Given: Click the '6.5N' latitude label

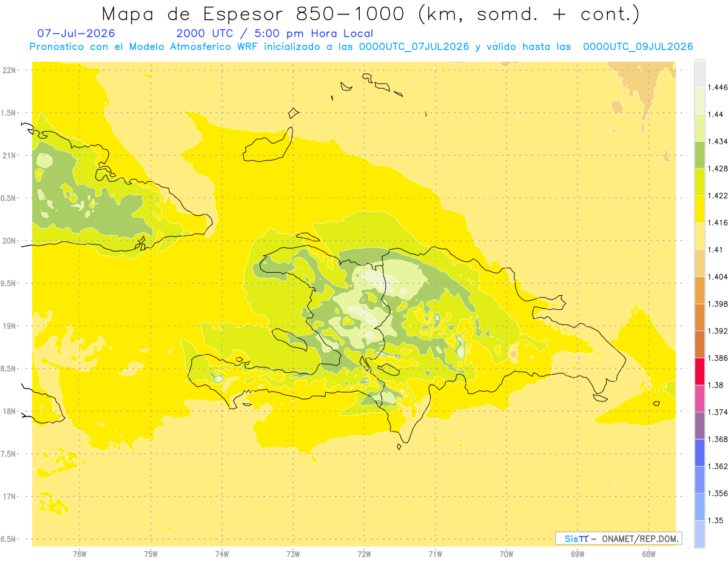Looking at the screenshot, I should pyautogui.click(x=9, y=539).
